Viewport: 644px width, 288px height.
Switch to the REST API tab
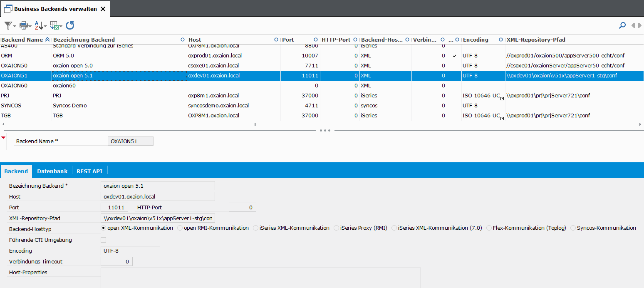(89, 171)
